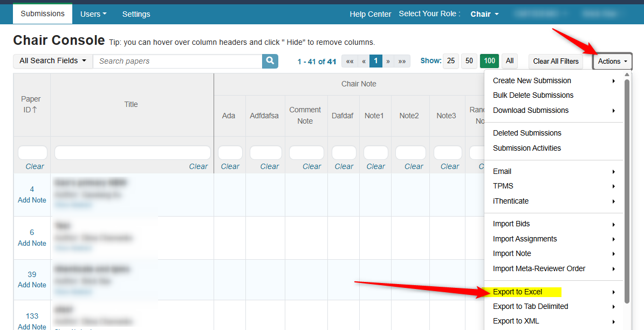644x330 pixels.
Task: Click the Actions menu vertical scrollbar
Action: (x=627, y=191)
